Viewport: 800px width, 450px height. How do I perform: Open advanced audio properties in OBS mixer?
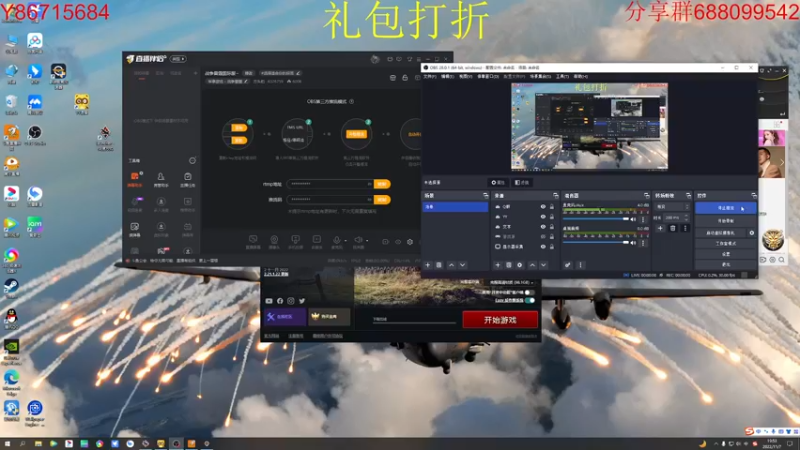pos(567,265)
